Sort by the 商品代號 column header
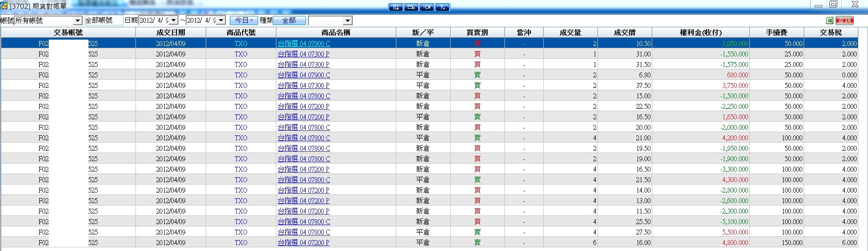Image resolution: width=868 pixels, height=251 pixels. coord(241,32)
